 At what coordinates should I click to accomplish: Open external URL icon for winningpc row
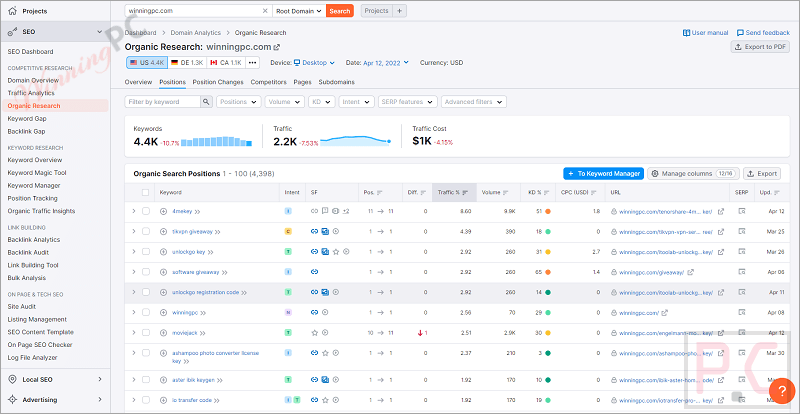(x=665, y=312)
